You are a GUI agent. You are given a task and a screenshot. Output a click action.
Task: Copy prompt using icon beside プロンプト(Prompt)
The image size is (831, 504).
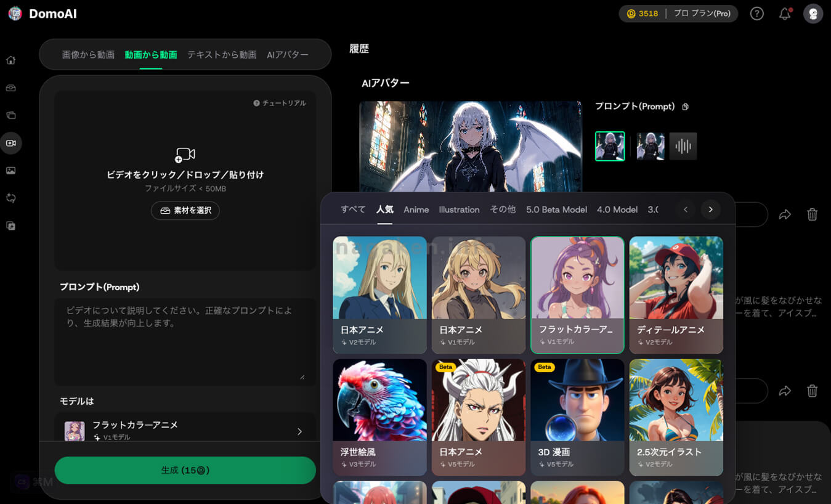tap(686, 107)
